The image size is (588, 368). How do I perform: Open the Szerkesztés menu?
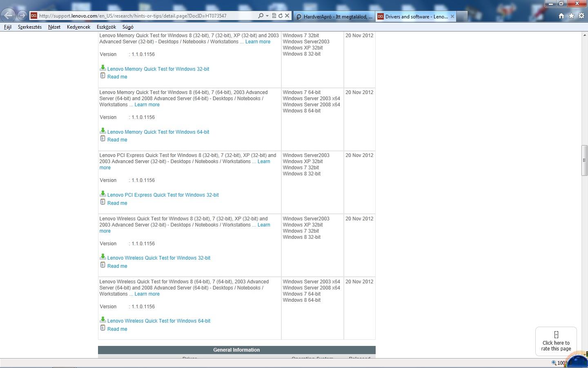click(x=30, y=27)
